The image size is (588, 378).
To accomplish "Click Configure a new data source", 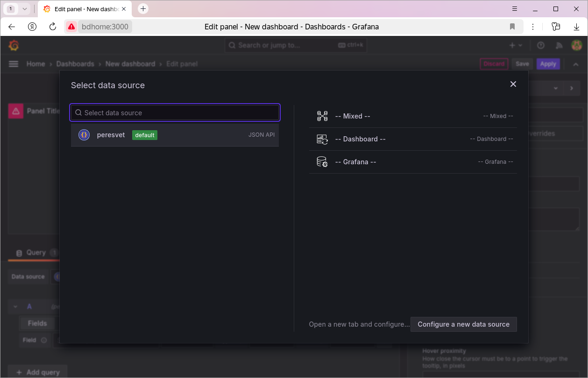I will [464, 324].
